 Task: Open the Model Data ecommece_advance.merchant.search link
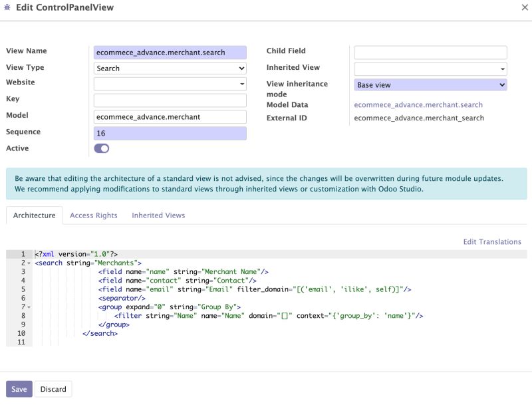pyautogui.click(x=418, y=105)
